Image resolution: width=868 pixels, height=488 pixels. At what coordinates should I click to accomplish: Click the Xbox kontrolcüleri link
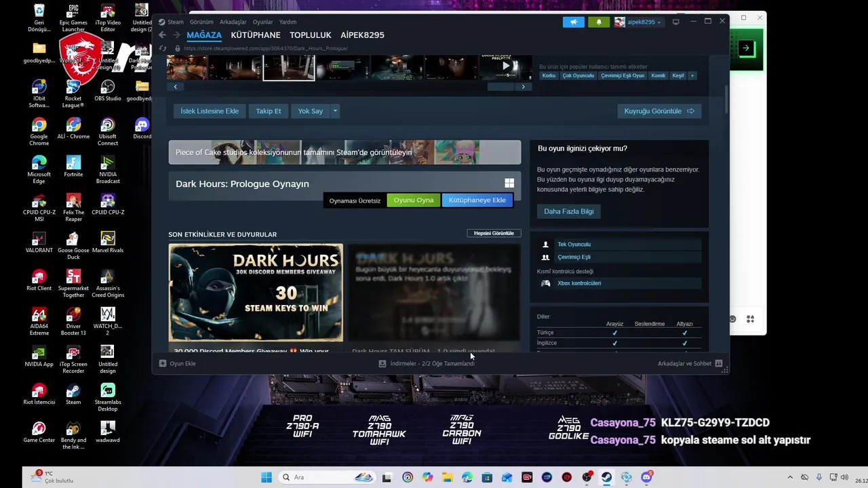(579, 283)
